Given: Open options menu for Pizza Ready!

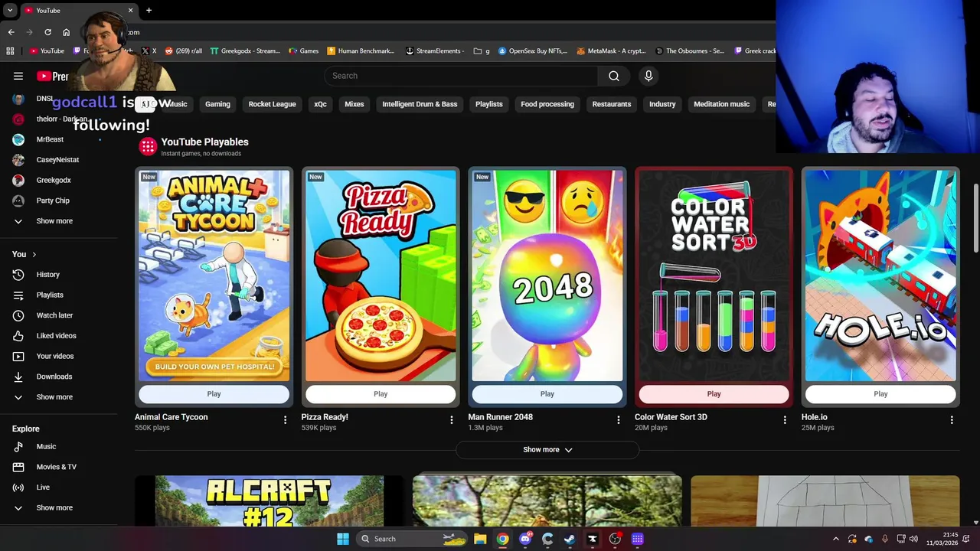Looking at the screenshot, I should pos(452,420).
